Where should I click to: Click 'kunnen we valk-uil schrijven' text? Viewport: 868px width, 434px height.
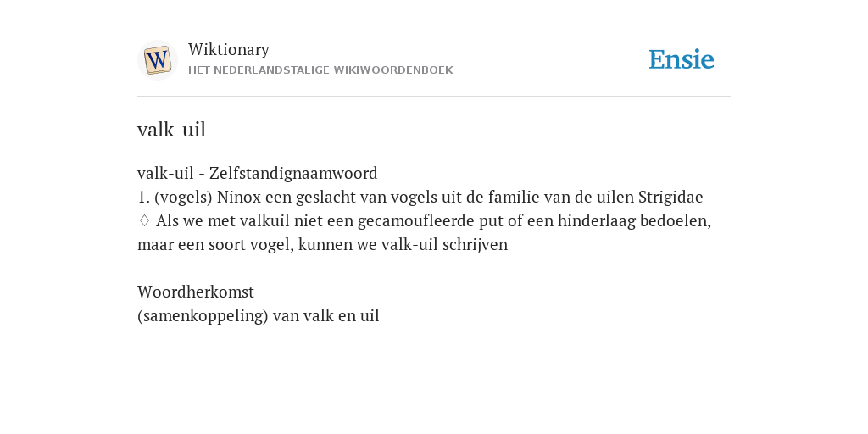coord(403,245)
